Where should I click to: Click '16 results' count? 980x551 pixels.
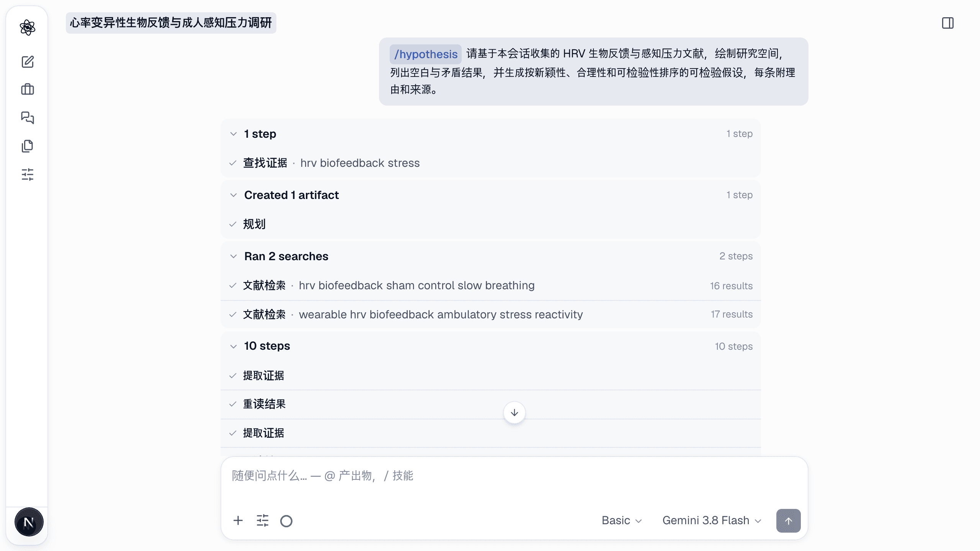[x=731, y=286]
